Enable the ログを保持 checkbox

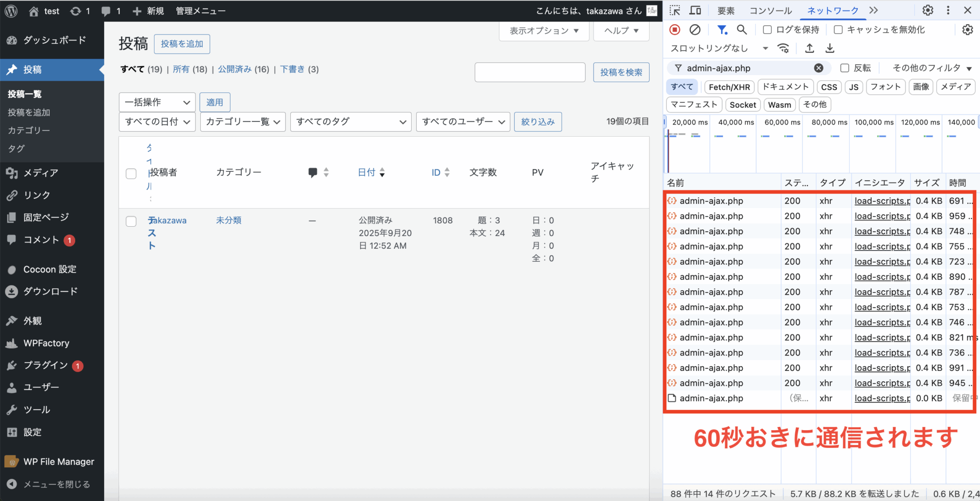[x=767, y=30]
